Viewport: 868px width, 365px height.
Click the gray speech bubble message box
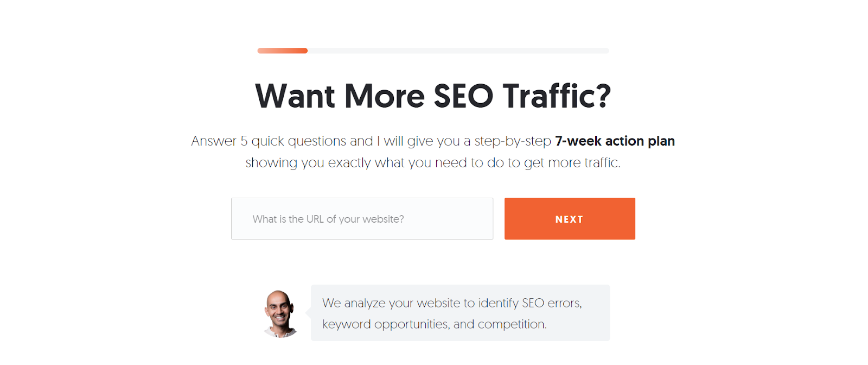pos(460,313)
